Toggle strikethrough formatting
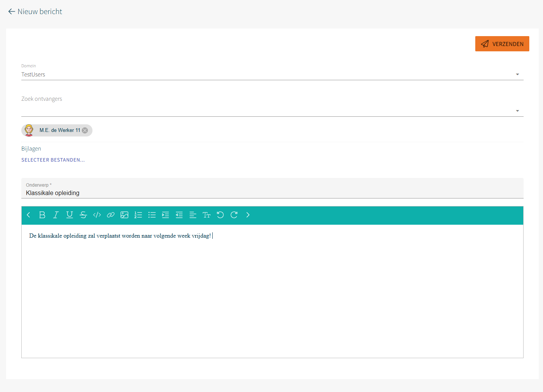 click(x=83, y=215)
